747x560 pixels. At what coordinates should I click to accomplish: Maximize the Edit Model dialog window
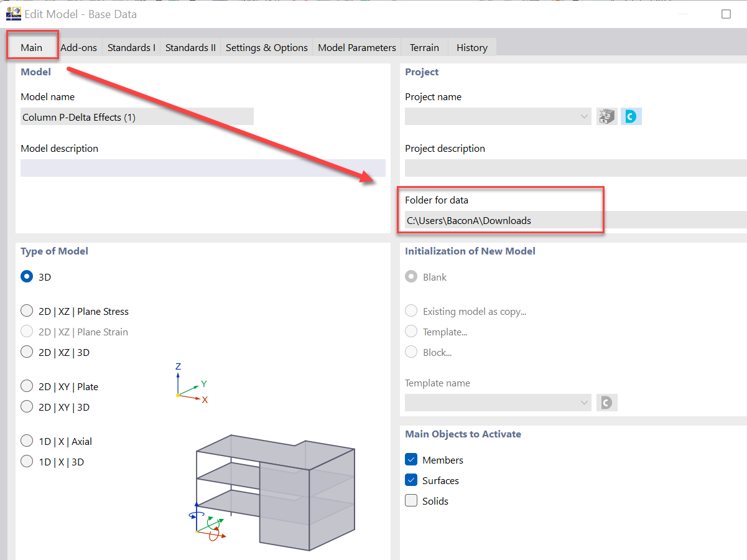pos(726,14)
